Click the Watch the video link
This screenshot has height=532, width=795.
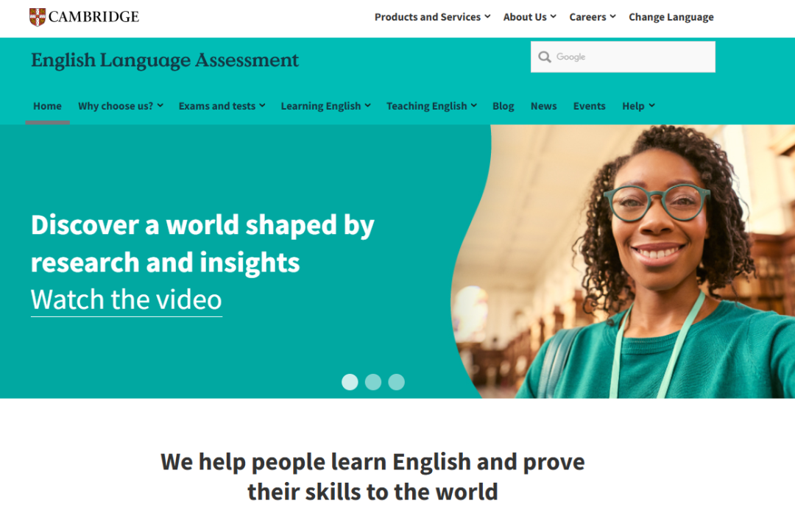click(127, 299)
